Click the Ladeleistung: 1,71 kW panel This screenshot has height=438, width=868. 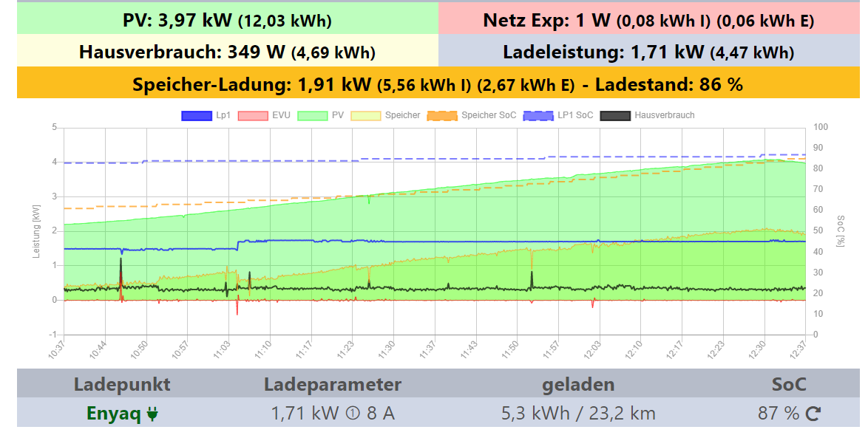pyautogui.click(x=649, y=52)
